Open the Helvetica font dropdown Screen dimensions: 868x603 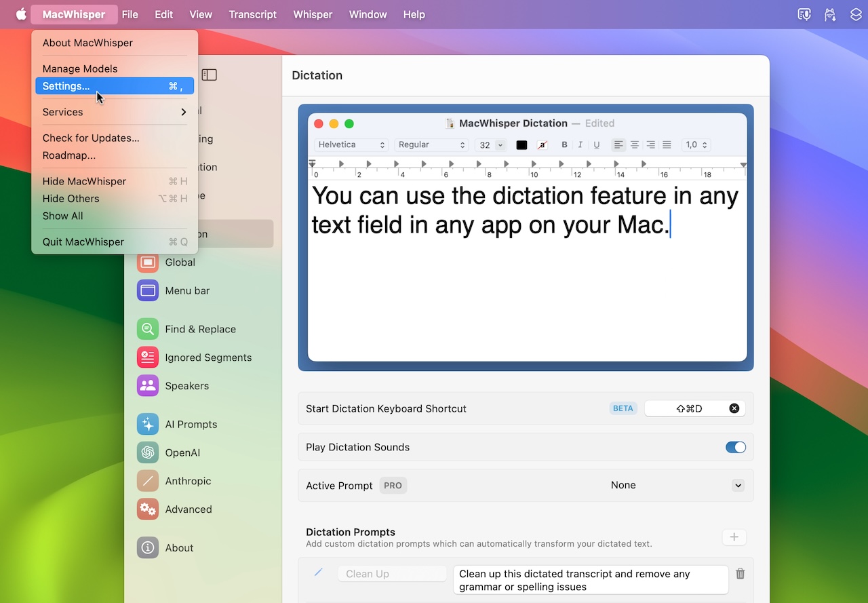tap(351, 145)
